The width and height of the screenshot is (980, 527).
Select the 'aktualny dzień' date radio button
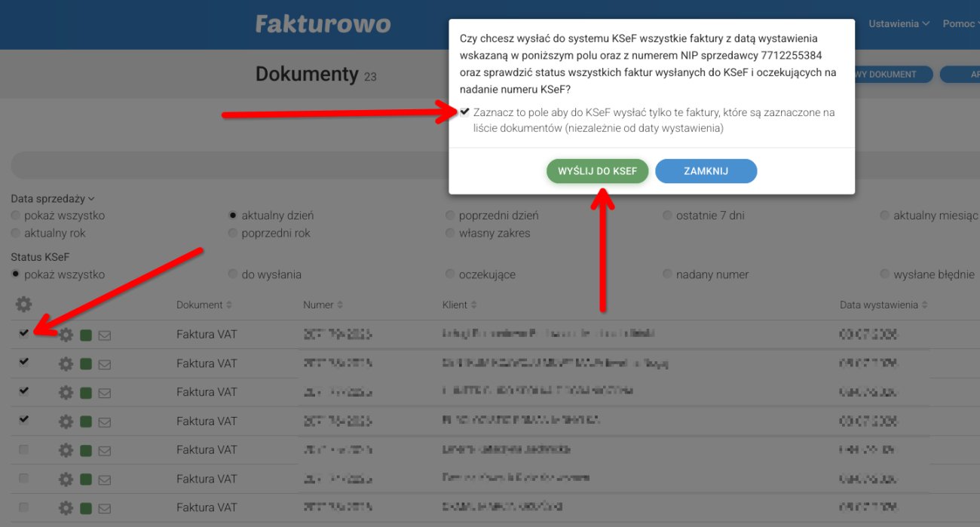click(234, 216)
